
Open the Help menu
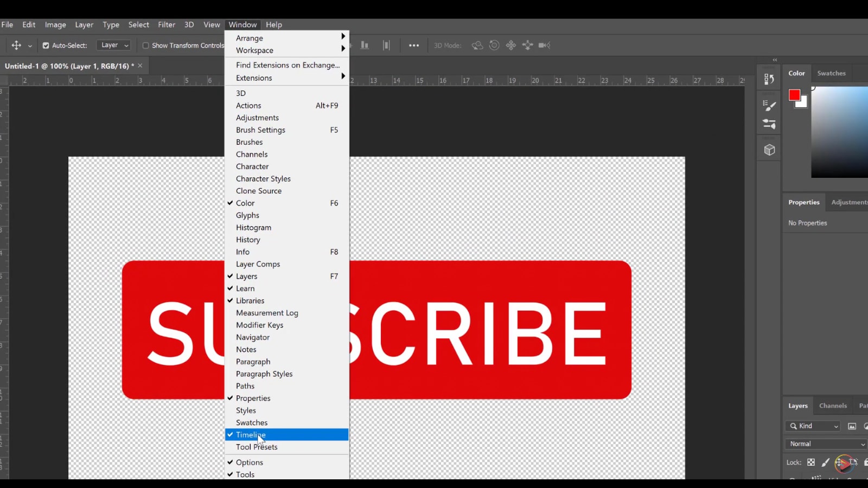pyautogui.click(x=274, y=25)
